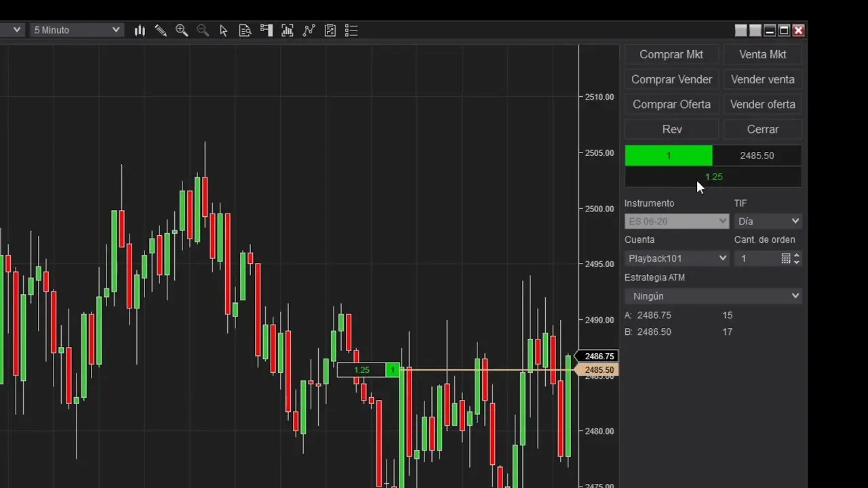The width and height of the screenshot is (868, 488).
Task: Close the chart window with red X
Action: 799,30
